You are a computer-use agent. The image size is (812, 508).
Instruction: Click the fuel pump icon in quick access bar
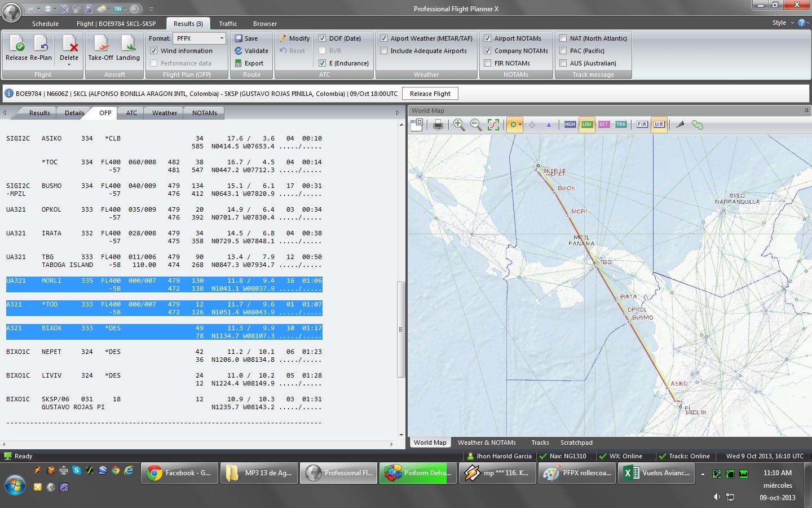89,9
